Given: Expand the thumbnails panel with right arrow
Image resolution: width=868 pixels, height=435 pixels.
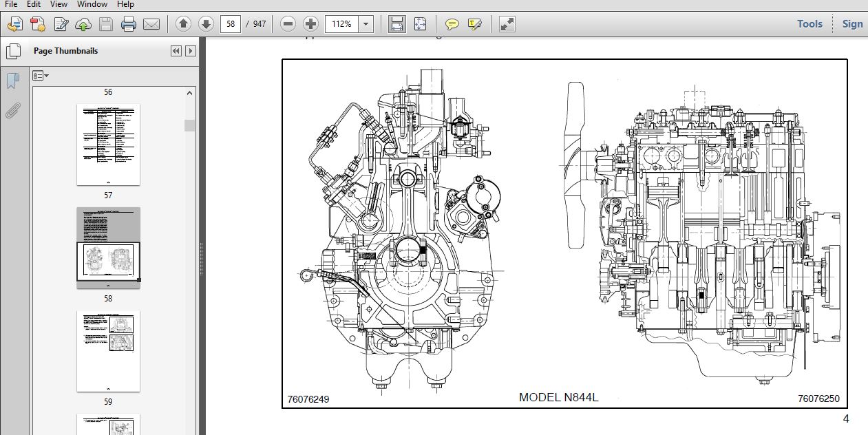Looking at the screenshot, I should pyautogui.click(x=191, y=51).
